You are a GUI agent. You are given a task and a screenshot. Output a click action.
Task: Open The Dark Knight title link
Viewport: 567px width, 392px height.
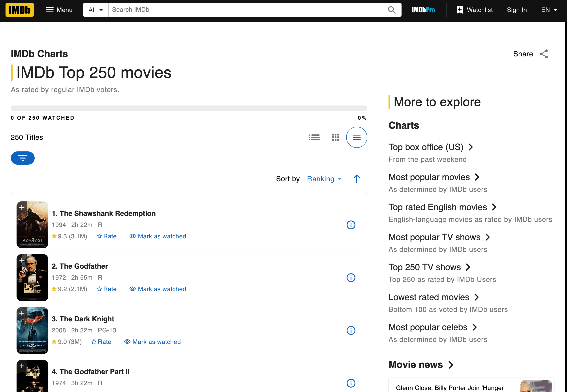[x=83, y=319]
